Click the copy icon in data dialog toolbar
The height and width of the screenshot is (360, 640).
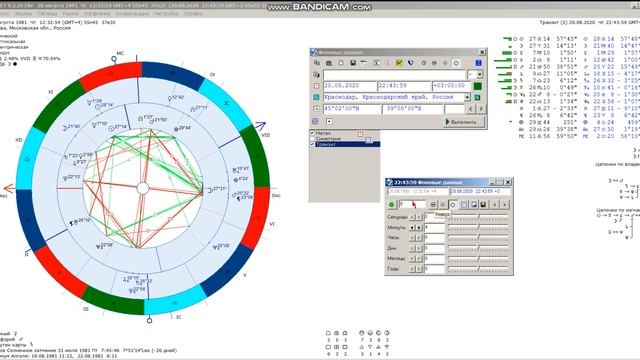(x=317, y=63)
